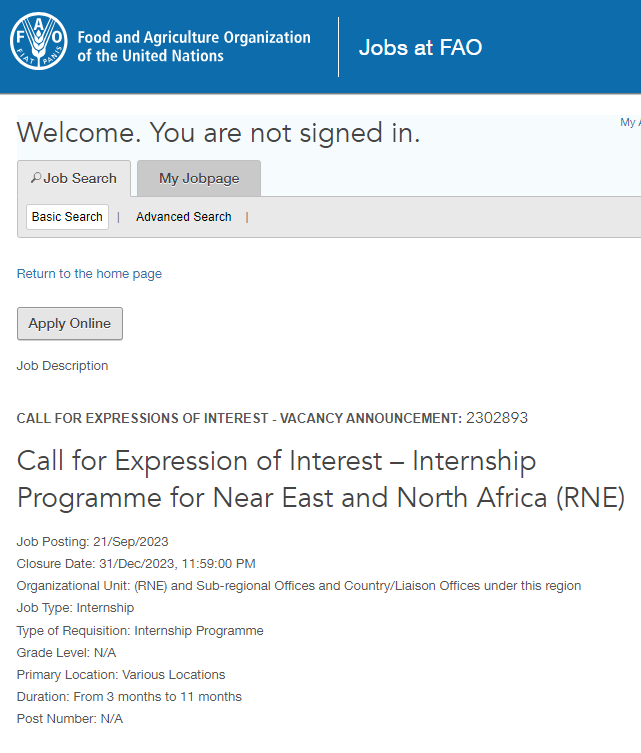Screen dimensions: 641x753
Task: Switch to the My Jobpage tab
Action: click(199, 178)
